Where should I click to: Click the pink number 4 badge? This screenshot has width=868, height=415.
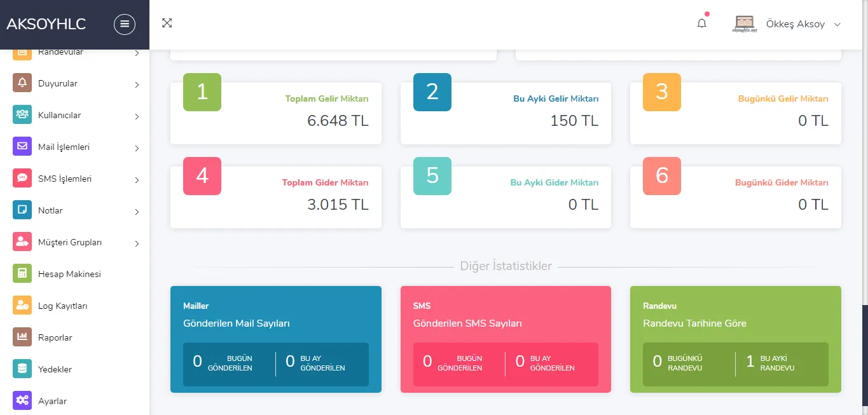click(x=202, y=176)
